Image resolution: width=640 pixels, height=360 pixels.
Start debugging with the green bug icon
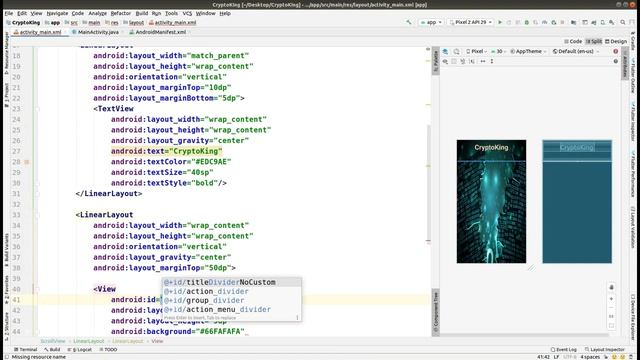coord(527,22)
